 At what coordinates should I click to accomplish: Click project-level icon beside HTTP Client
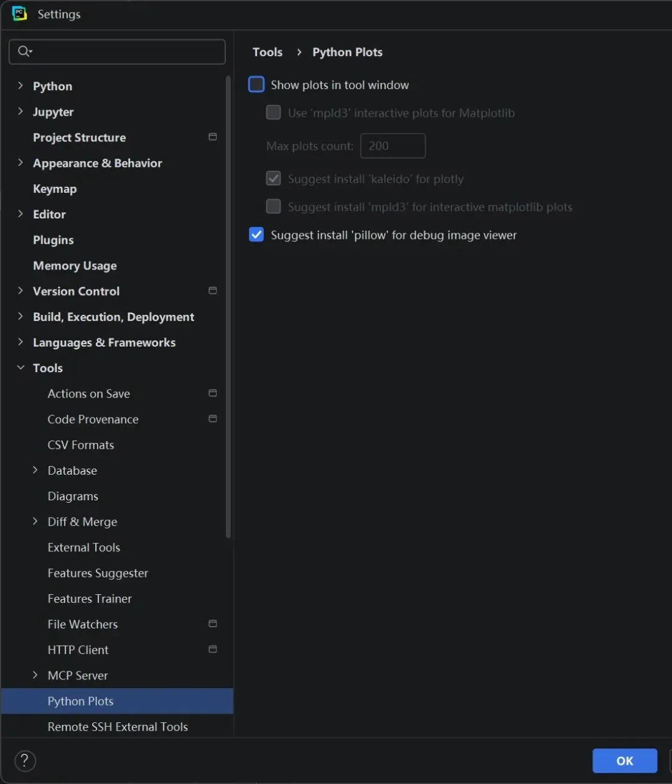tap(213, 649)
